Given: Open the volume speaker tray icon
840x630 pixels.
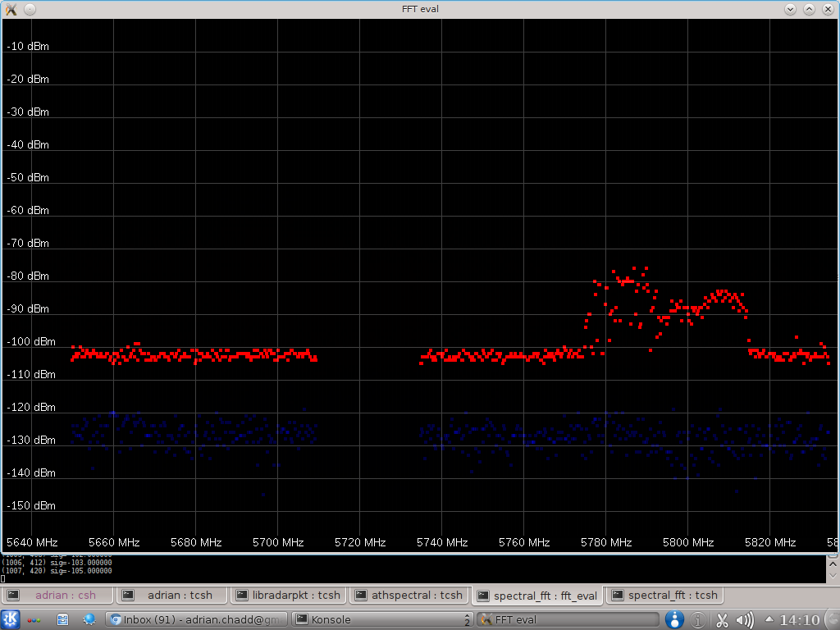Looking at the screenshot, I should coord(745,620).
